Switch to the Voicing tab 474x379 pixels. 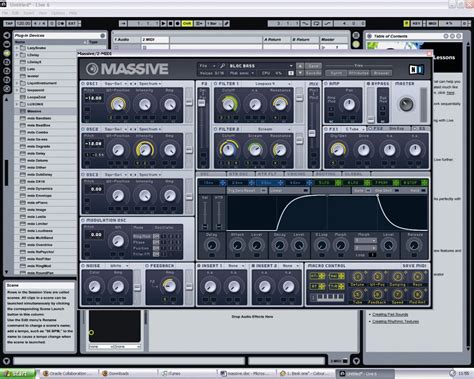[296, 174]
